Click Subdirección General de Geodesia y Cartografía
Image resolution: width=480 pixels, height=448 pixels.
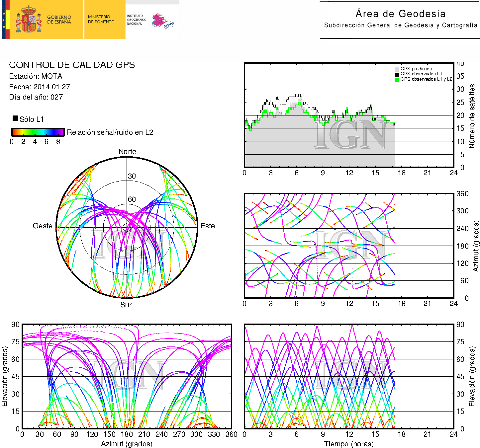pyautogui.click(x=400, y=25)
